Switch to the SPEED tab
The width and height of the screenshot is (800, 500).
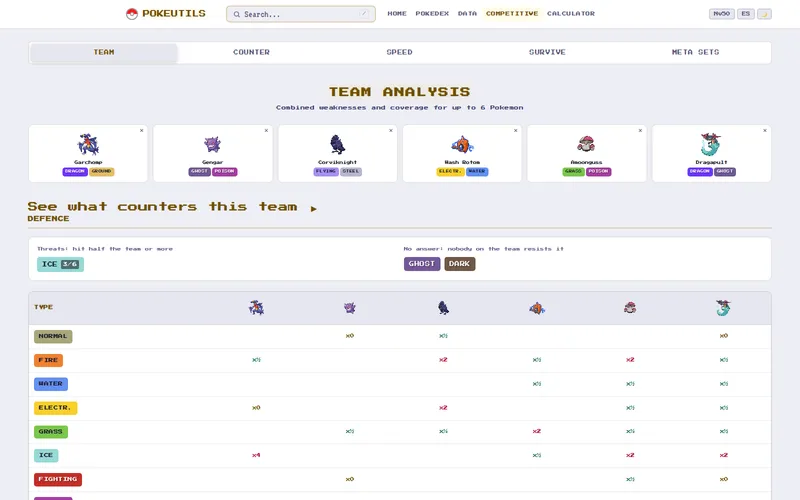tap(399, 53)
